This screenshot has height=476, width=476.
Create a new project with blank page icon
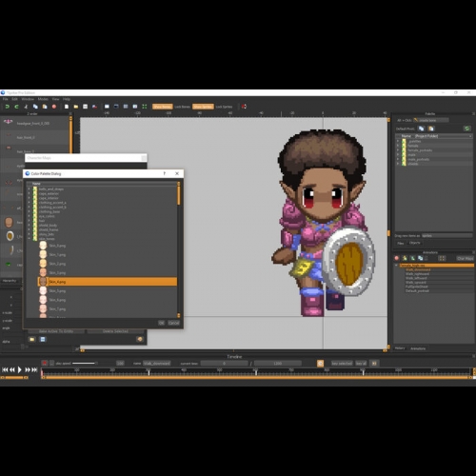(67, 107)
